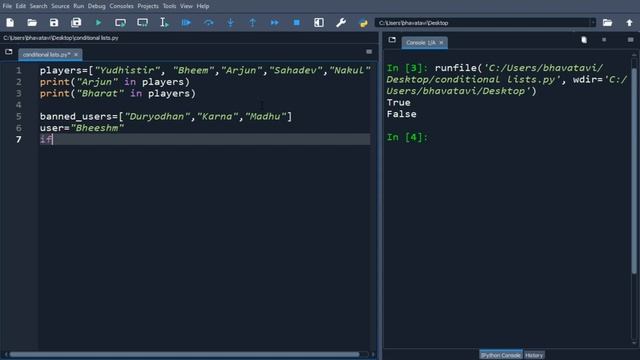
Task: Step into function debug icon
Action: tap(231, 23)
